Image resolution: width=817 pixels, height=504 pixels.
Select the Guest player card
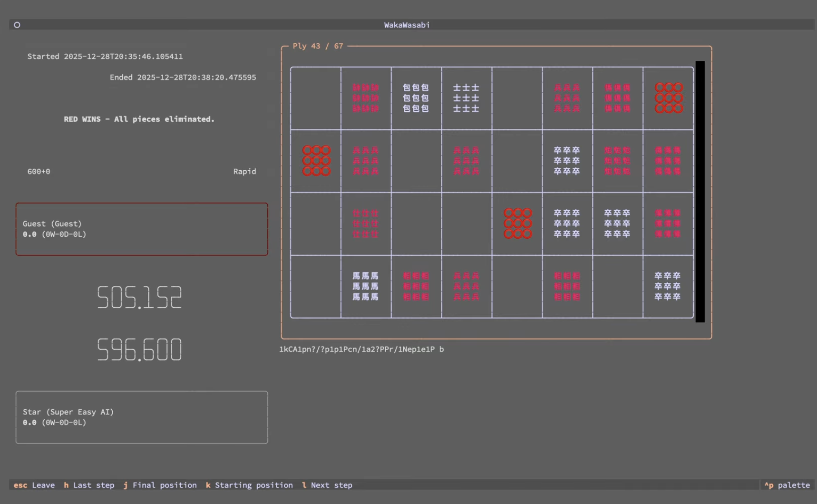(142, 229)
